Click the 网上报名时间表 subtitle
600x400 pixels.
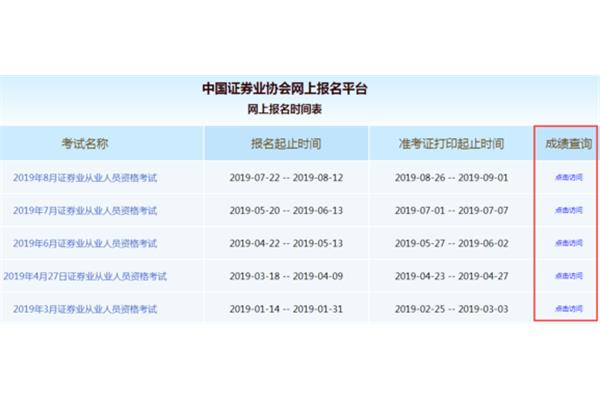[285, 109]
